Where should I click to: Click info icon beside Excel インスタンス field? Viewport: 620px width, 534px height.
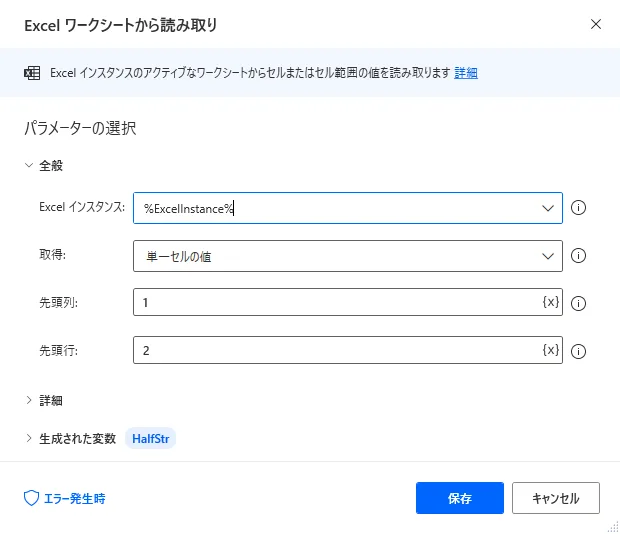point(578,208)
